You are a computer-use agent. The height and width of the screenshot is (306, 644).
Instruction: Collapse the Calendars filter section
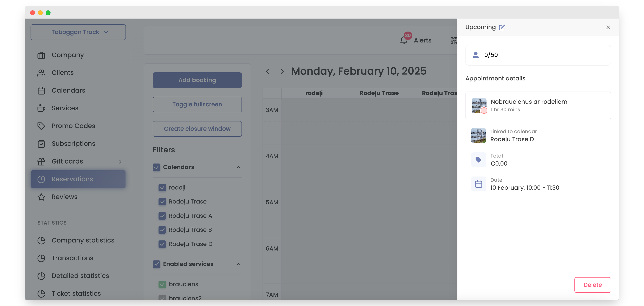click(x=238, y=167)
